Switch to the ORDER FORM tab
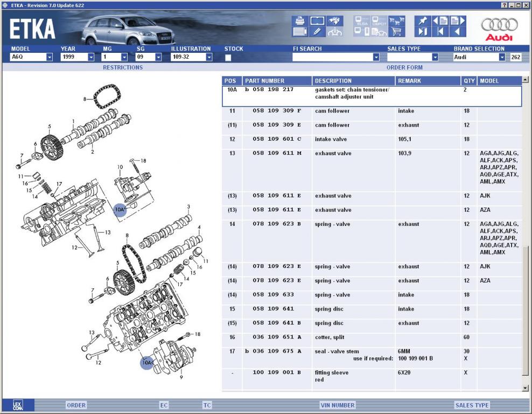The image size is (532, 414). click(x=404, y=67)
